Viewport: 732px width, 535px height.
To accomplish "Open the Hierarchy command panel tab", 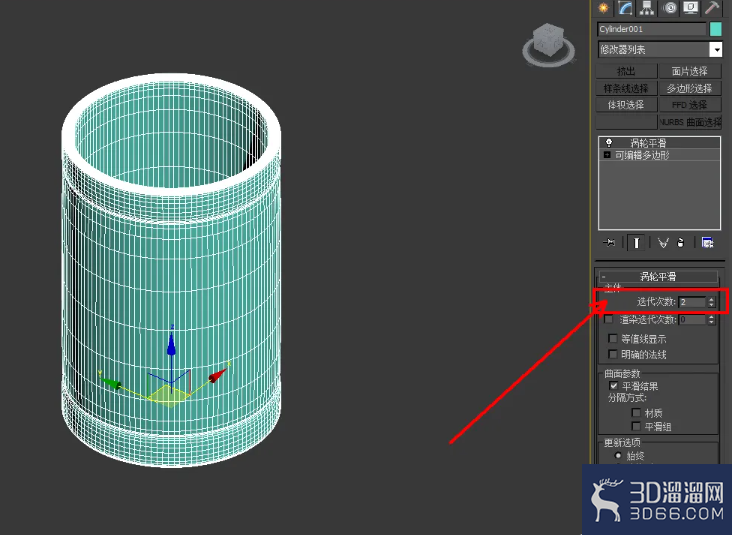I will click(x=647, y=7).
